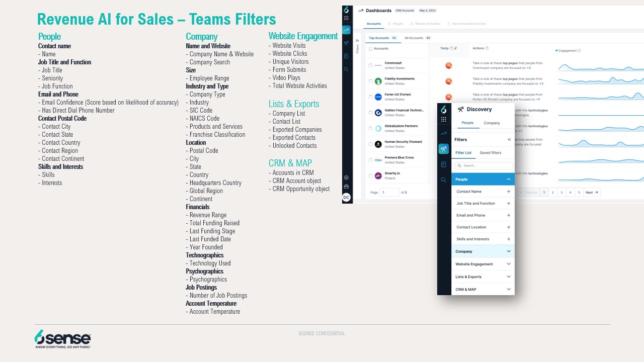Switch to All Accounts tab
Image resolution: width=644 pixels, height=362 pixels.
(418, 38)
